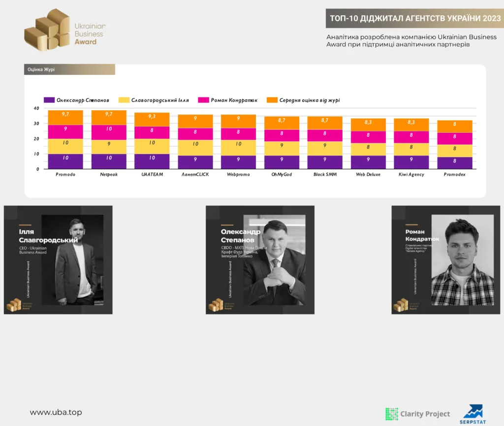Open Олександр Степанов jury photo card

(260, 260)
